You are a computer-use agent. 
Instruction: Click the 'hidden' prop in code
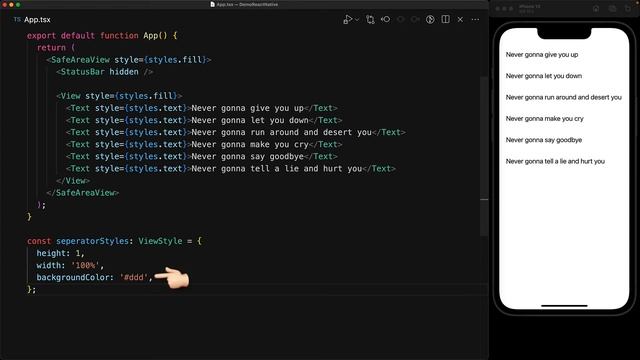[x=124, y=72]
